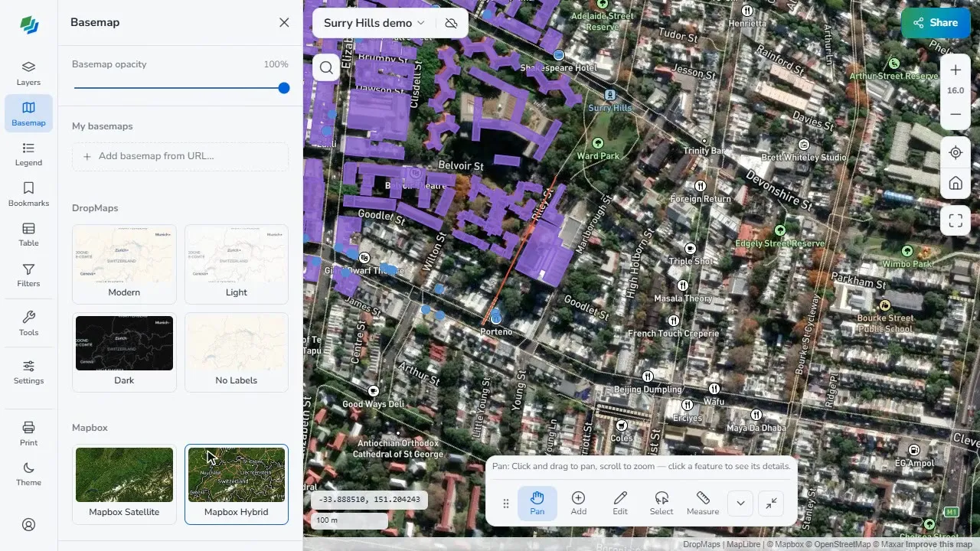The image size is (980, 551).
Task: Open the Legend panel
Action: [28, 154]
